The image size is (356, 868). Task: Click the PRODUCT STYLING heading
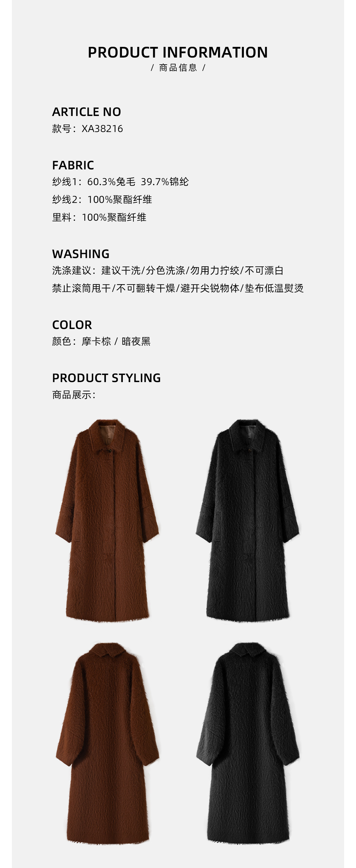point(106,378)
